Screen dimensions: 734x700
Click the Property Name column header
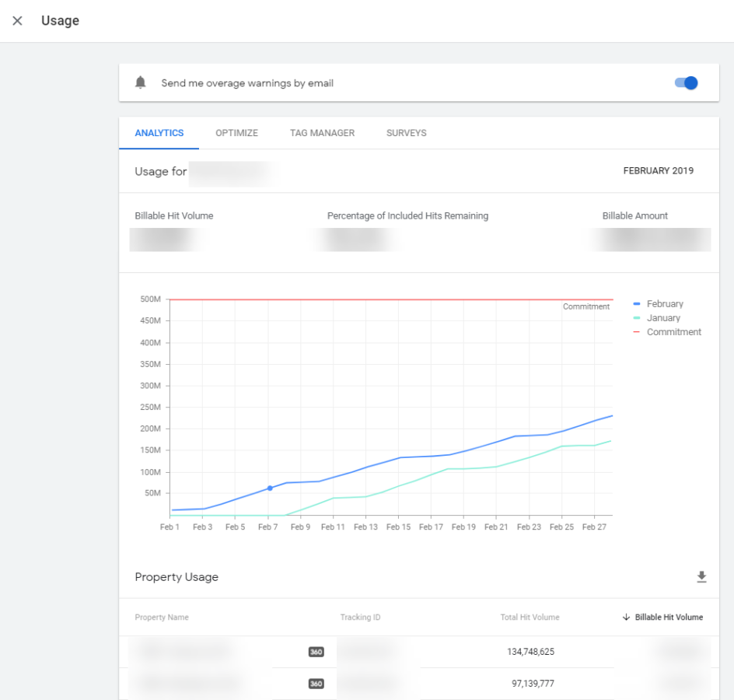click(x=162, y=618)
